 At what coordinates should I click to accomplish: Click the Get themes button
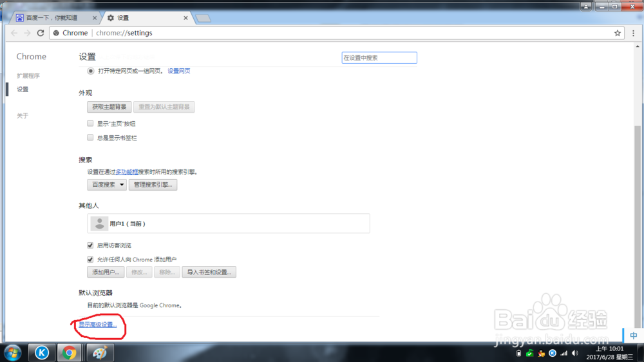[x=109, y=107]
